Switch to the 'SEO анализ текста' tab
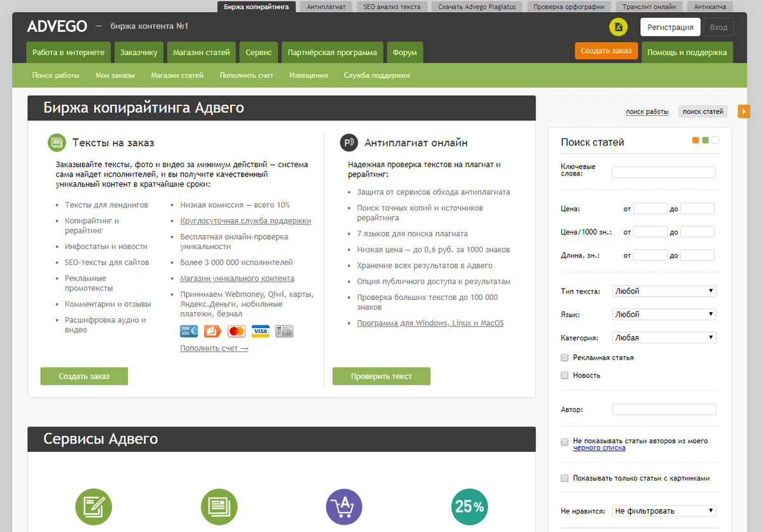The image size is (763, 532). [392, 7]
